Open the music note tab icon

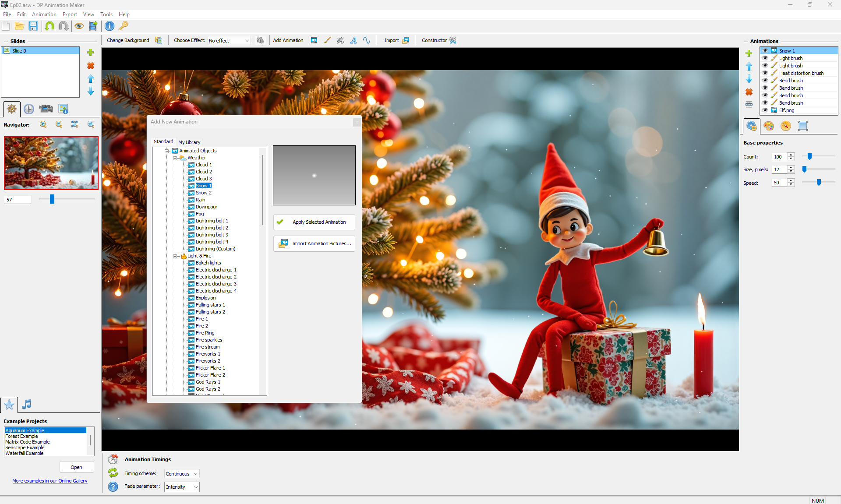[x=27, y=404]
